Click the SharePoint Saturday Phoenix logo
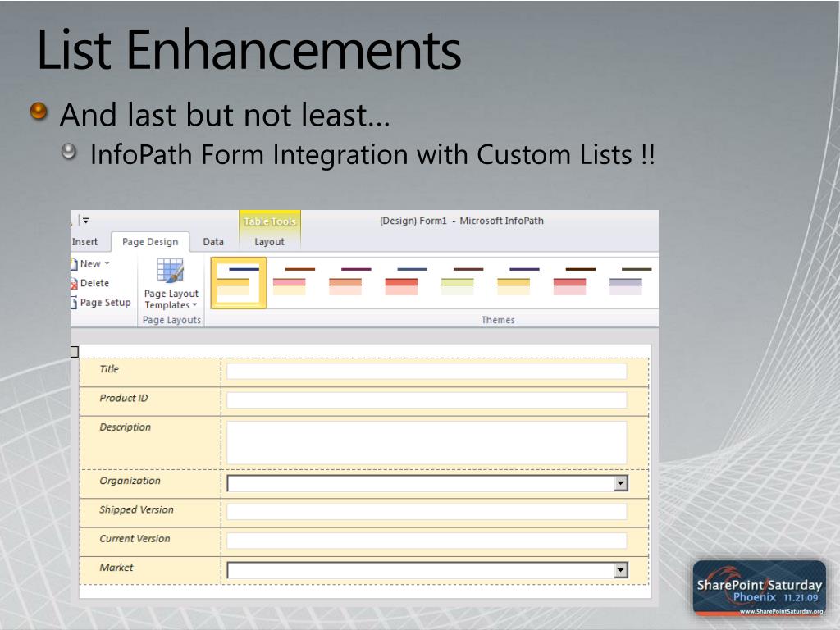Screen dimensions: 840x630 pyautogui.click(x=759, y=589)
